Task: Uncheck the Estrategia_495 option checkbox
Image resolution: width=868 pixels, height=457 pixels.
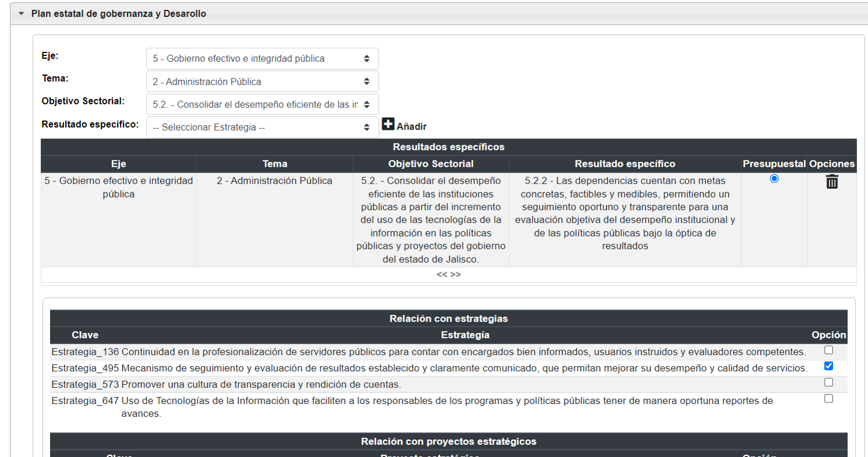Action: (x=828, y=366)
